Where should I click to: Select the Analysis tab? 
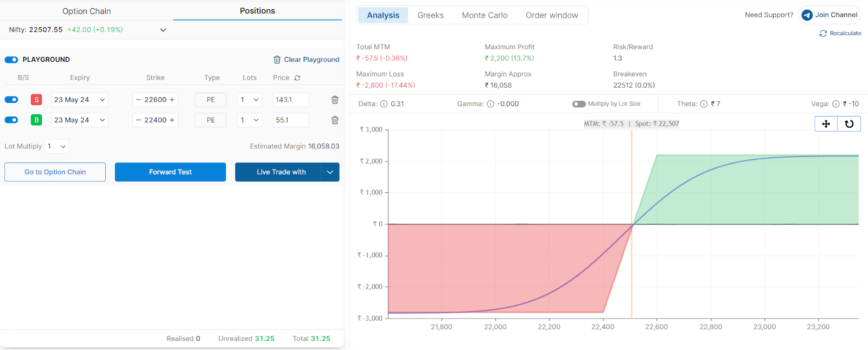point(383,15)
